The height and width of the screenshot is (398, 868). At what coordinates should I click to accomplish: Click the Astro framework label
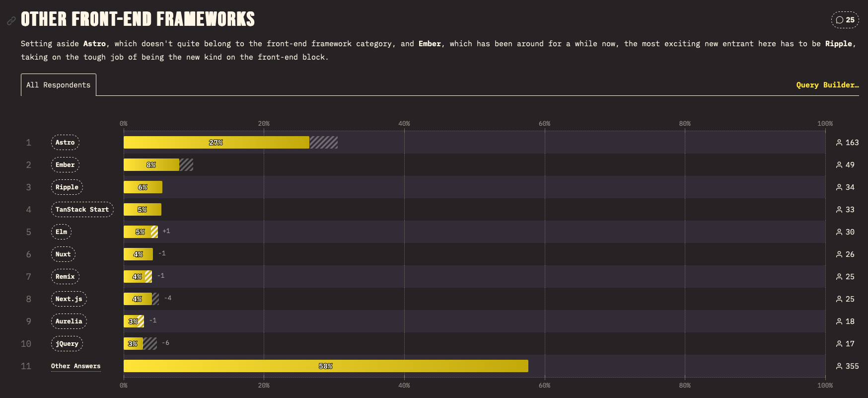coord(65,143)
